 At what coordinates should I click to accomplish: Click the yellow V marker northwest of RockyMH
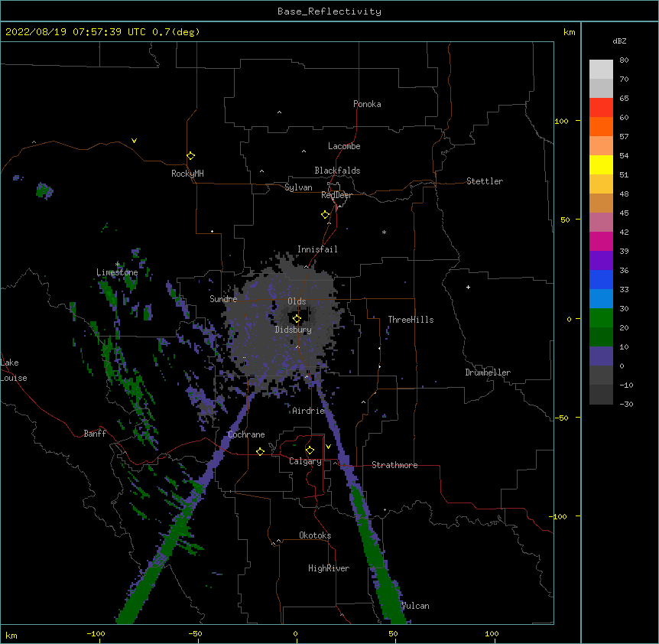coord(134,141)
